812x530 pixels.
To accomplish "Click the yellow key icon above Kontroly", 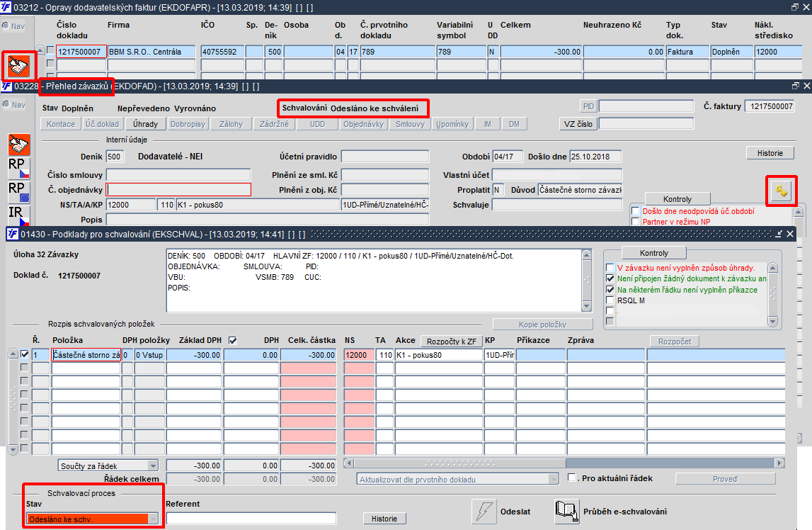I will click(x=781, y=191).
